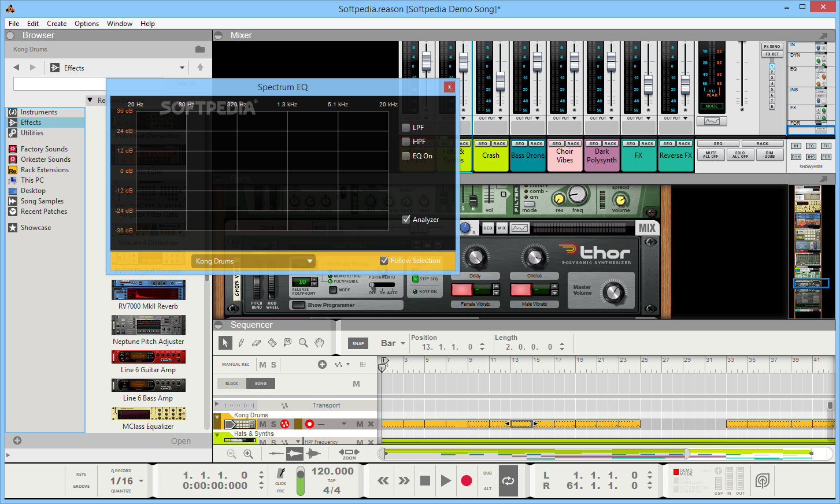
Task: Open the Window menu
Action: tap(120, 24)
